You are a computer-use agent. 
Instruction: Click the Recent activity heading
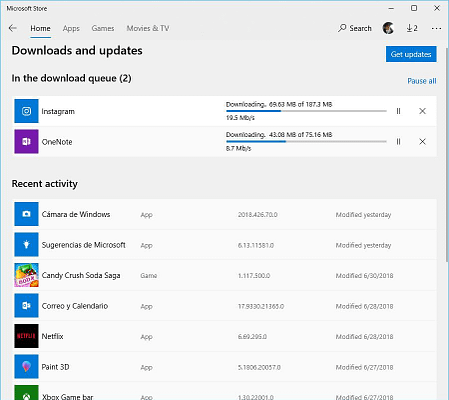click(x=45, y=184)
